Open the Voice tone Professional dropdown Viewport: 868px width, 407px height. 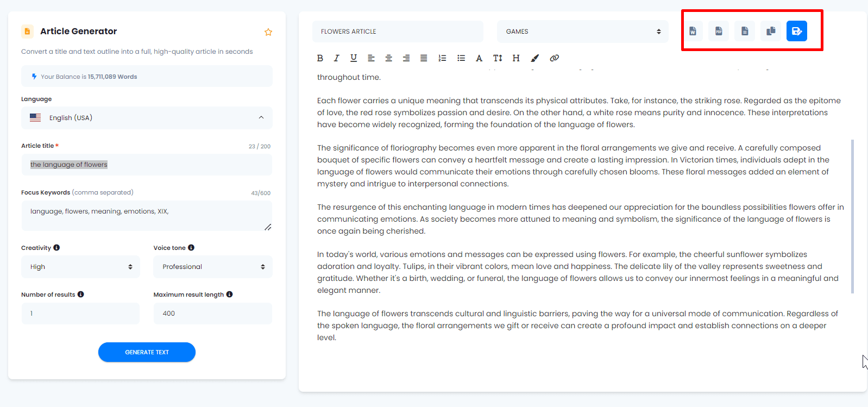click(213, 267)
